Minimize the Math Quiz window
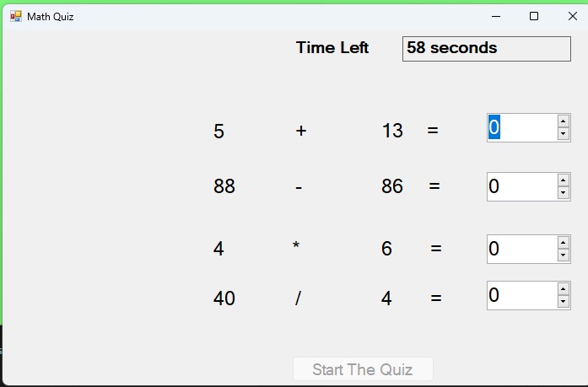 pyautogui.click(x=497, y=16)
